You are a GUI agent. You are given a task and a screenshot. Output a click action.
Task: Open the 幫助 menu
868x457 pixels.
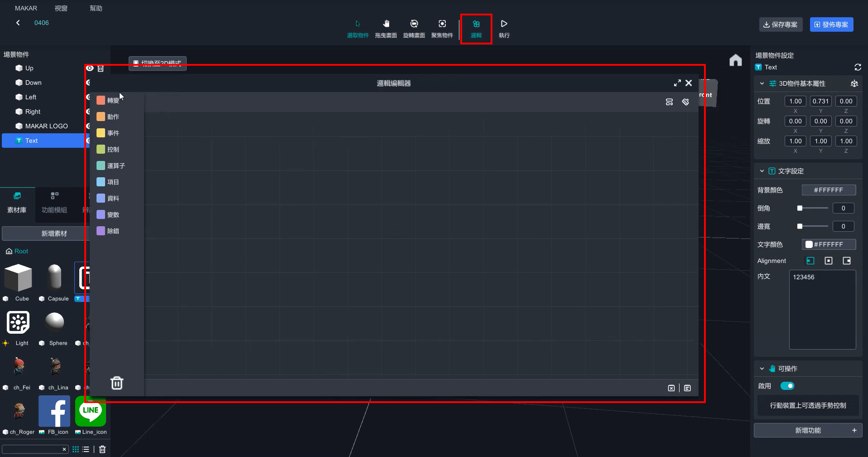(96, 8)
